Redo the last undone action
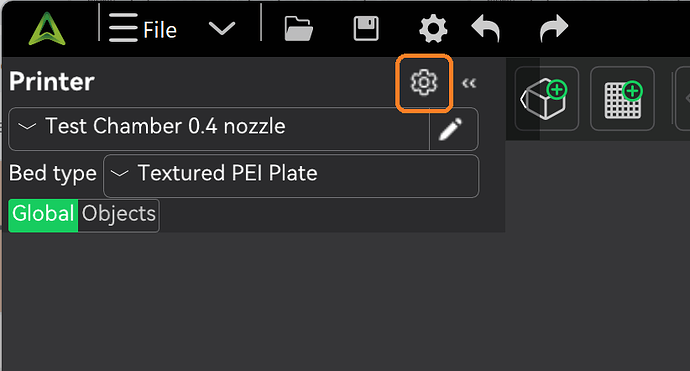The width and height of the screenshot is (690, 371). click(x=554, y=28)
